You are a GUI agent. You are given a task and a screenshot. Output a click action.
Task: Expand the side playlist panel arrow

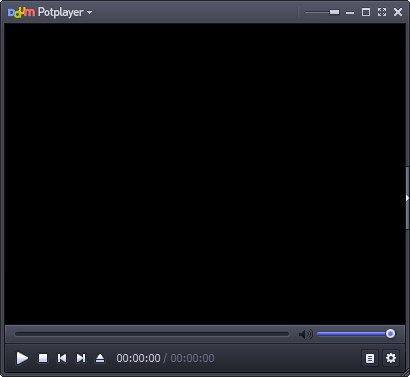pos(407,198)
